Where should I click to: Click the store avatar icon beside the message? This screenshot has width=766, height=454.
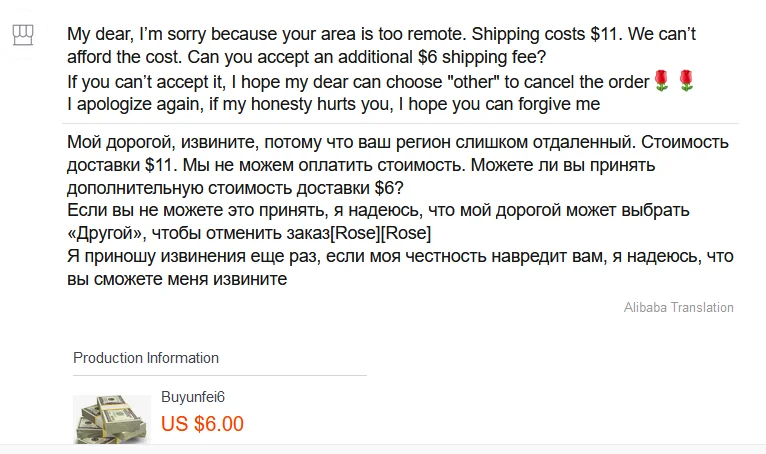23,35
